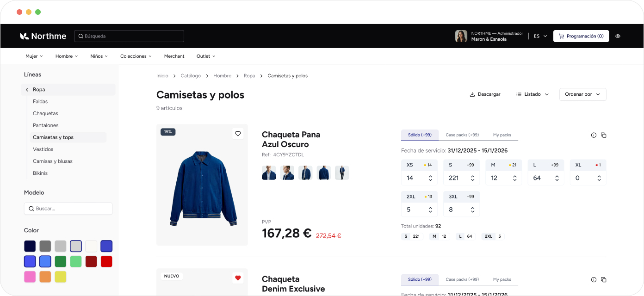Pick the dark navy color swatch

click(30, 246)
